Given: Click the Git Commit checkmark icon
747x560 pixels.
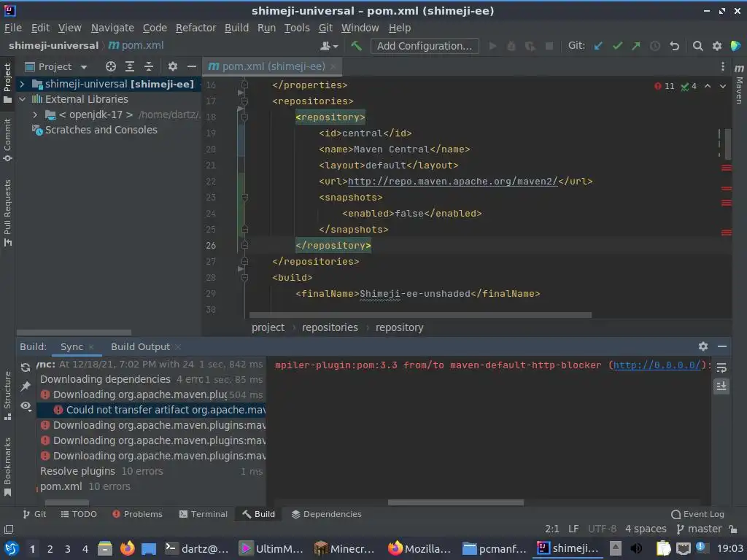Looking at the screenshot, I should click(617, 46).
